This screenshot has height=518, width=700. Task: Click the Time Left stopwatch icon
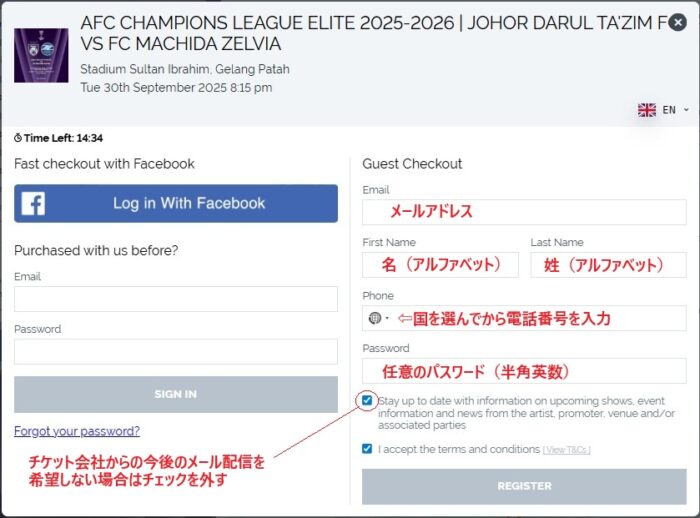tap(18, 138)
